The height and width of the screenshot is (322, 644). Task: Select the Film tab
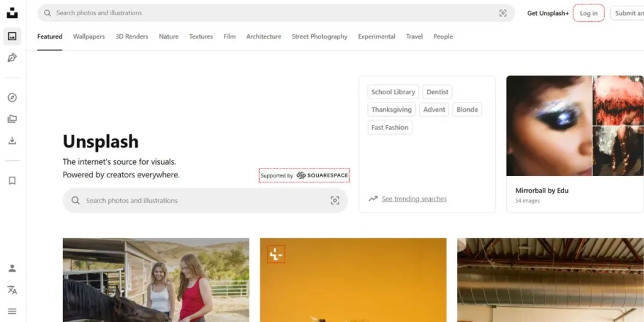[230, 36]
